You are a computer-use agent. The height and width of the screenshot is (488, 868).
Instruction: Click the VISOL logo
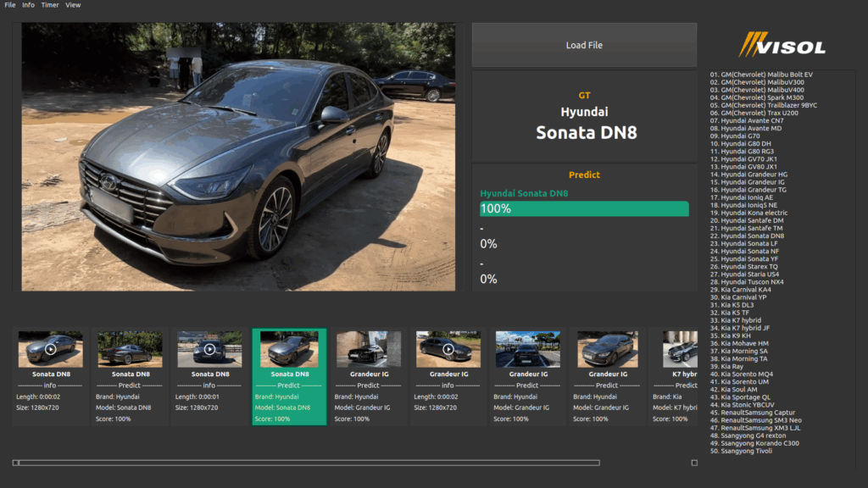782,45
